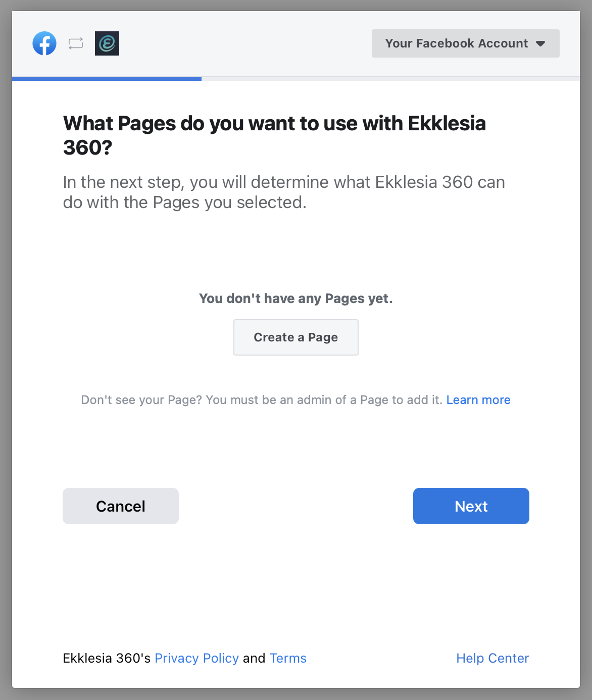The height and width of the screenshot is (700, 592).
Task: Click the gray unfilled progress bar portion
Action: pyautogui.click(x=390, y=79)
